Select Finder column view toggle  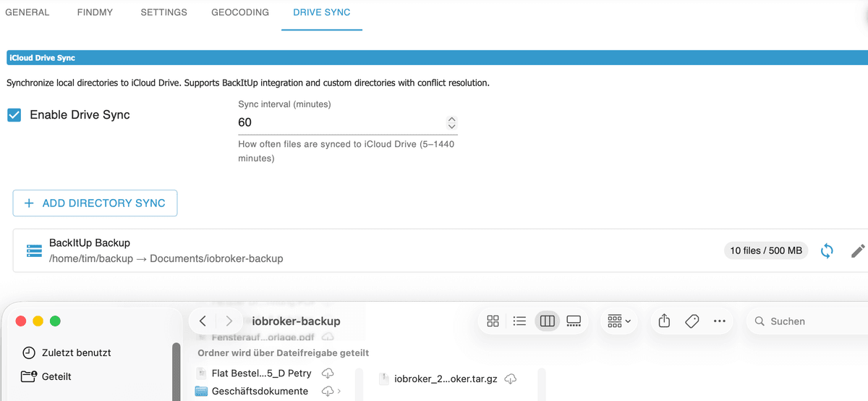click(547, 321)
